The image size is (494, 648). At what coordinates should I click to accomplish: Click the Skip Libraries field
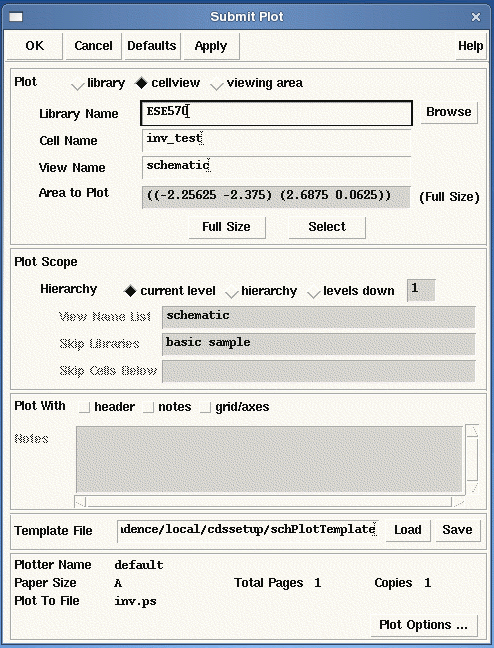318,344
